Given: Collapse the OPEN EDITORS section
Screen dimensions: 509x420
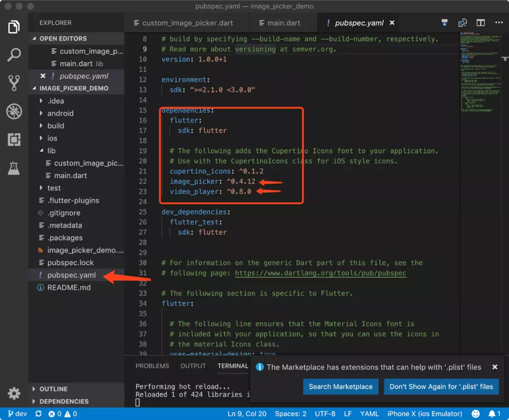Looking at the screenshot, I should 63,39.
